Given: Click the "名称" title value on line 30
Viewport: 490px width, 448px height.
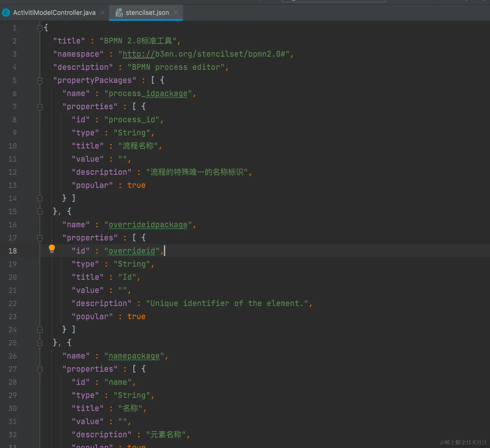Looking at the screenshot, I should (x=130, y=408).
